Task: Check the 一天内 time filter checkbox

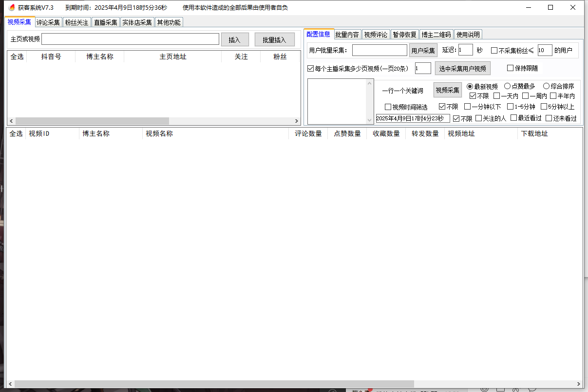Action: [x=497, y=96]
